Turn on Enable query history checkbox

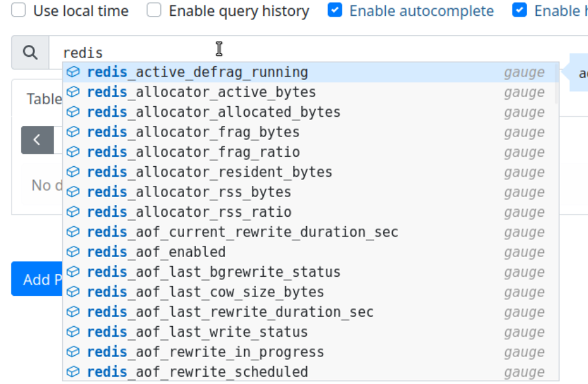154,10
